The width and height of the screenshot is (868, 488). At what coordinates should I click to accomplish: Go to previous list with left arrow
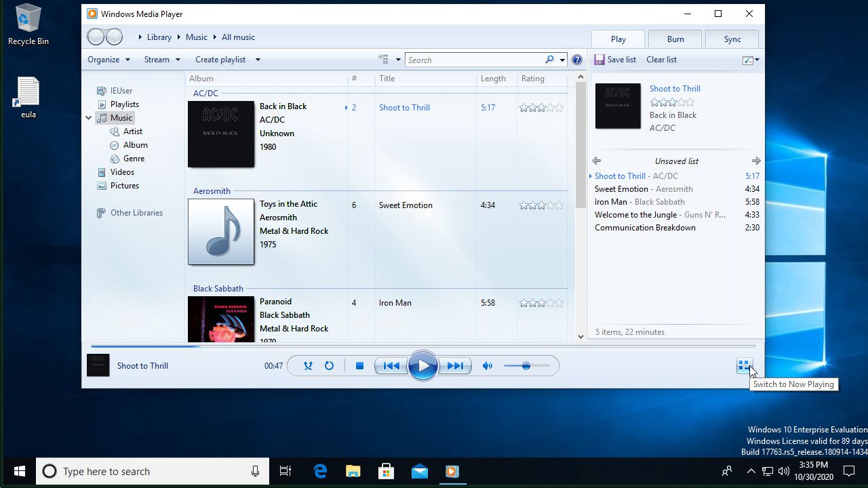tap(597, 161)
